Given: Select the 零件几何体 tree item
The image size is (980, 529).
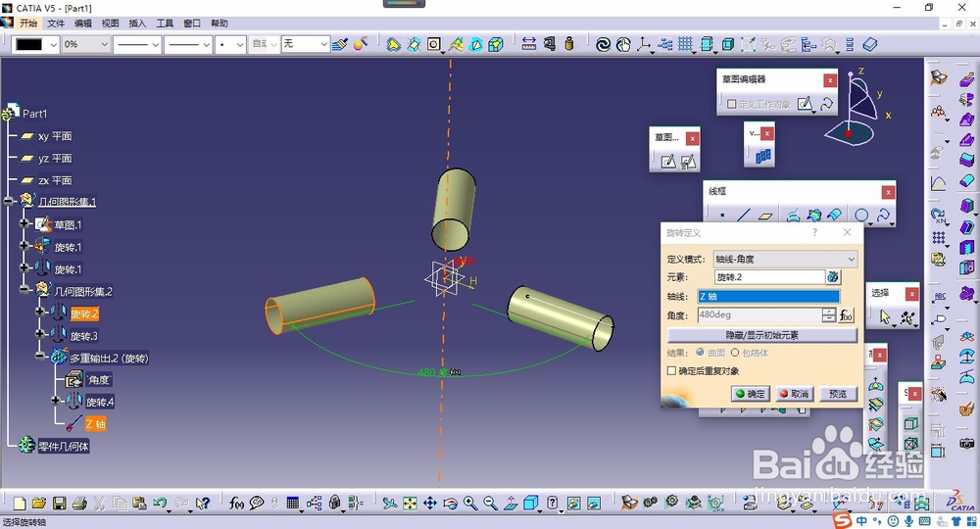Looking at the screenshot, I should (x=63, y=446).
